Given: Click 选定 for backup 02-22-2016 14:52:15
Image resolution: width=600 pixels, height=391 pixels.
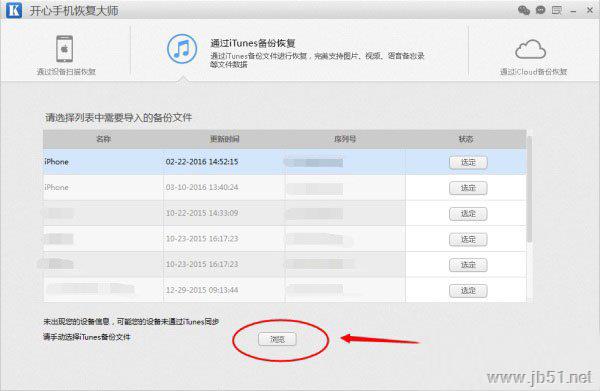Looking at the screenshot, I should coord(468,162).
